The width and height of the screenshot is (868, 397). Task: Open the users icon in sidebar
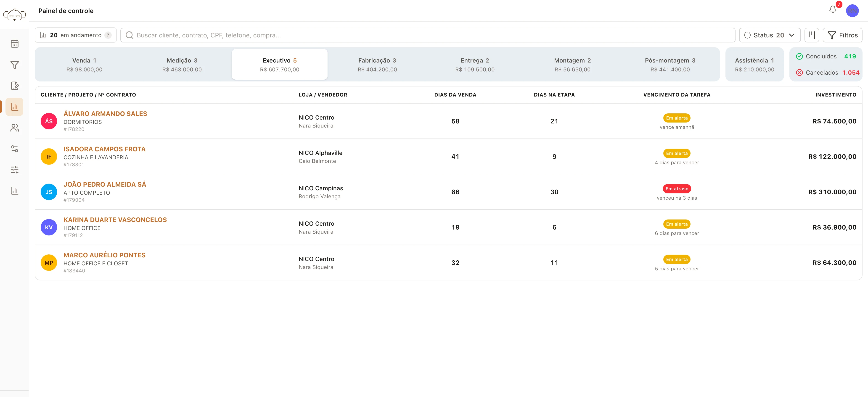point(14,128)
